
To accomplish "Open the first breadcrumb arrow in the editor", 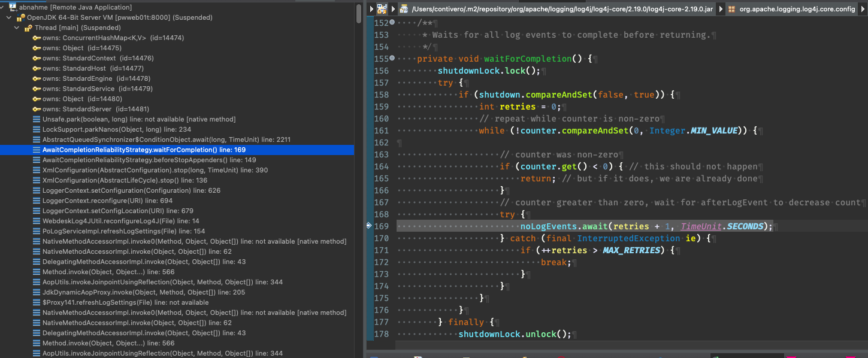I will (371, 9).
